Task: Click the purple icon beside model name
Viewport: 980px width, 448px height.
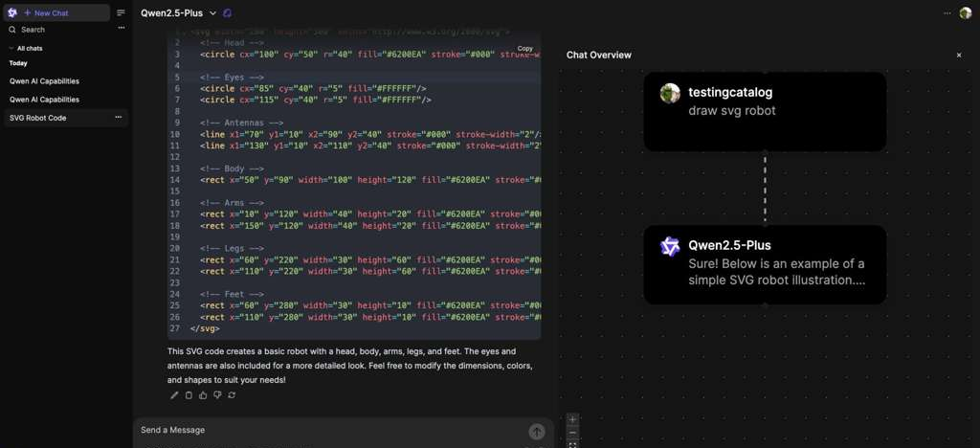Action: tap(228, 12)
